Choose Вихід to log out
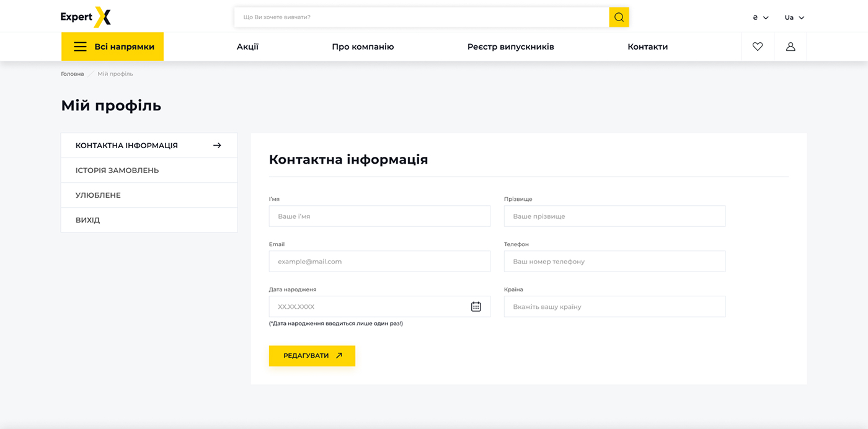 [87, 220]
